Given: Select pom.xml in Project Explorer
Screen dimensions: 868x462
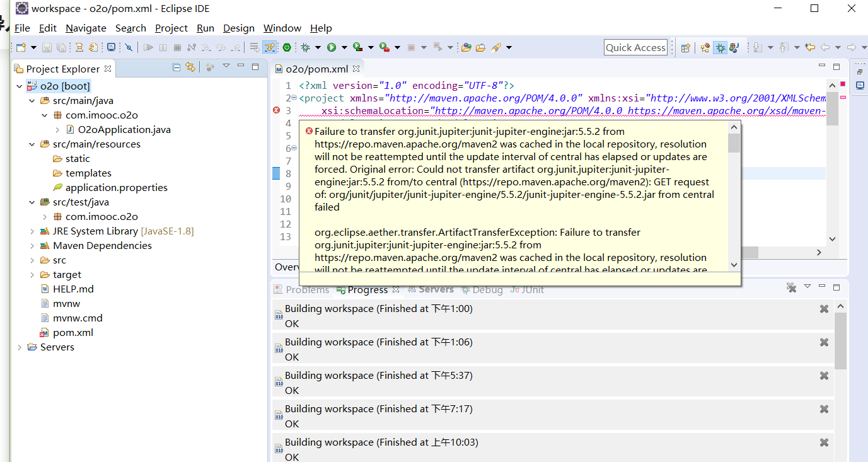Looking at the screenshot, I should point(66,333).
